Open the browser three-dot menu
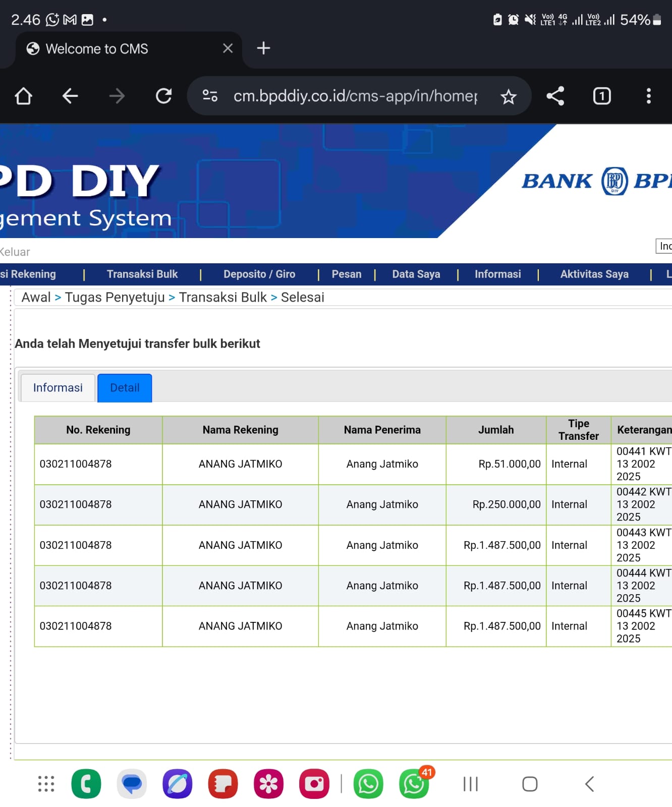This screenshot has height=807, width=672. pyautogui.click(x=649, y=96)
